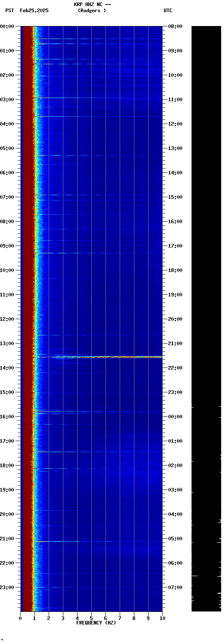The width and height of the screenshot is (224, 644).
Task: Click 19:00 on the UTC axis
Action: (175, 295)
